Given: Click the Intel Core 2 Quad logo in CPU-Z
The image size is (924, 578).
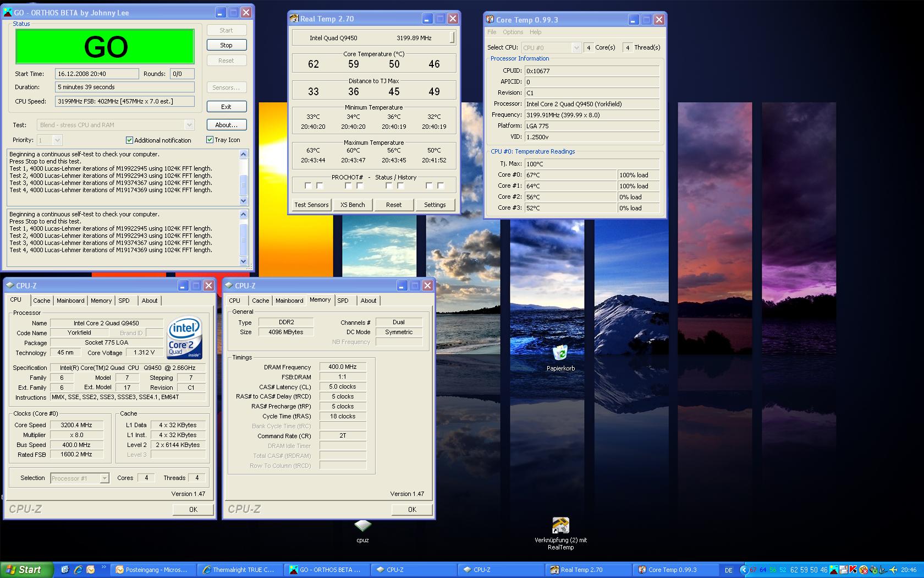Looking at the screenshot, I should coord(185,337).
